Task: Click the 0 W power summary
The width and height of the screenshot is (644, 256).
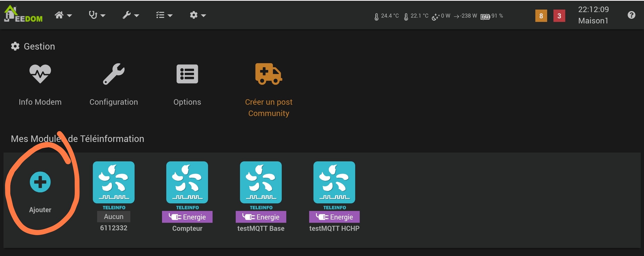Action: click(441, 16)
